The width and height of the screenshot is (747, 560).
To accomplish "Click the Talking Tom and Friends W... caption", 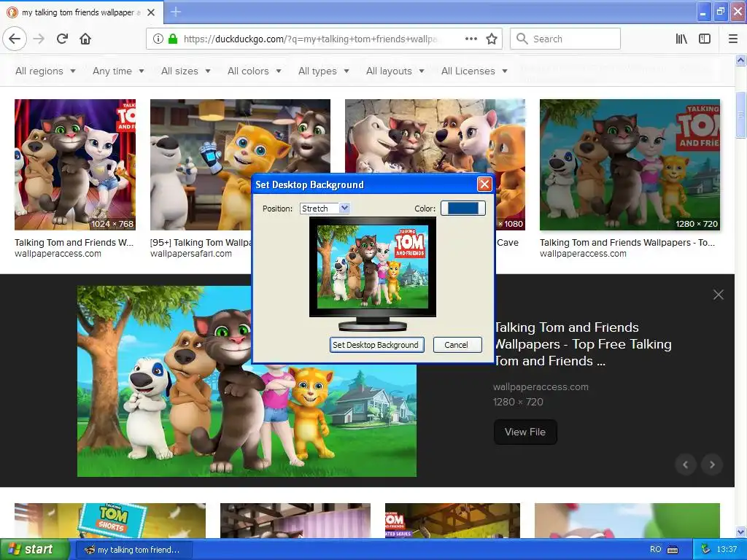I will coord(74,243).
